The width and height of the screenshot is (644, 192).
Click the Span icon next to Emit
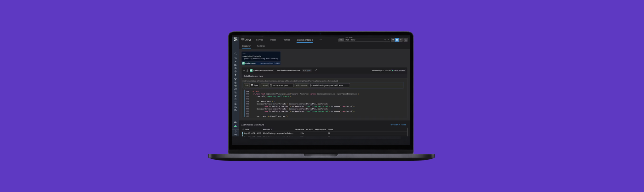[x=252, y=85]
